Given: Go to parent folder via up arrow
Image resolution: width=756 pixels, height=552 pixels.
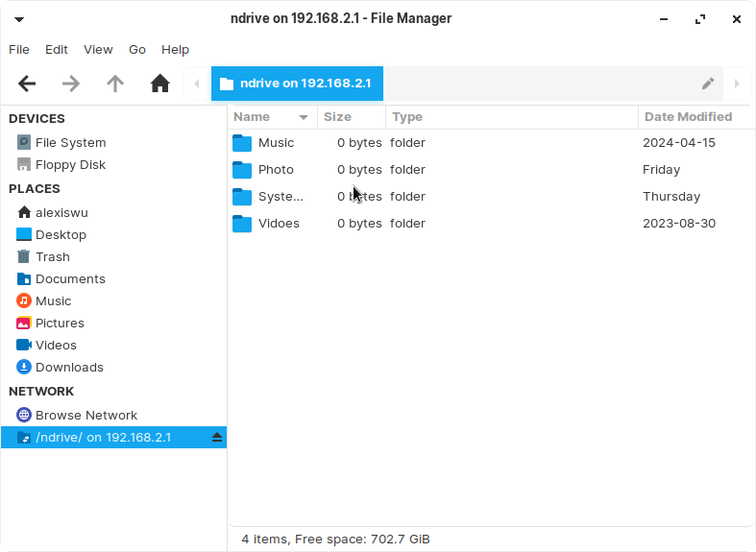Looking at the screenshot, I should pos(115,84).
